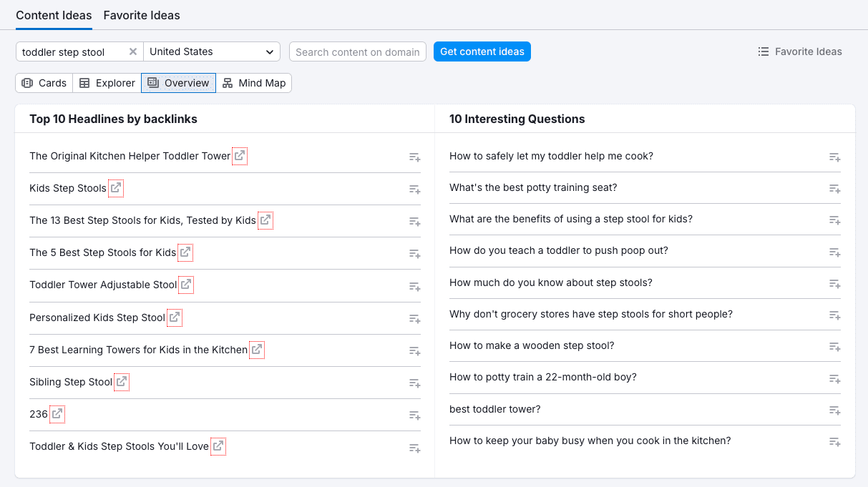Image resolution: width=868 pixels, height=487 pixels.
Task: Add 'best toddler tower?' question to favorites
Action: click(x=834, y=410)
